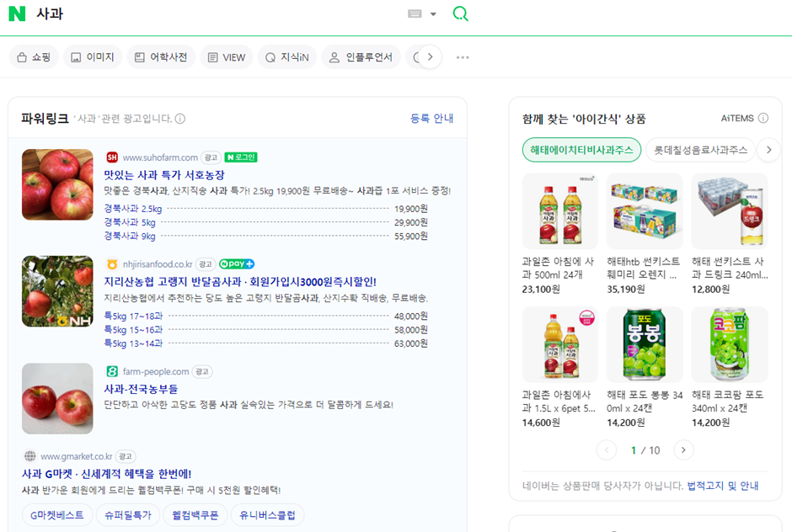Click the farm-people two apples thumbnail

[x=57, y=398]
